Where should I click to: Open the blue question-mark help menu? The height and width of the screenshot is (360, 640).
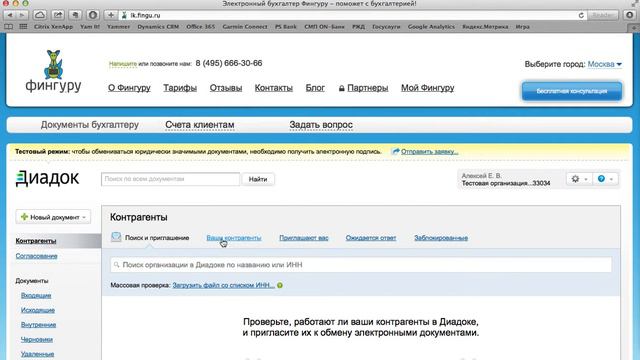(x=604, y=179)
